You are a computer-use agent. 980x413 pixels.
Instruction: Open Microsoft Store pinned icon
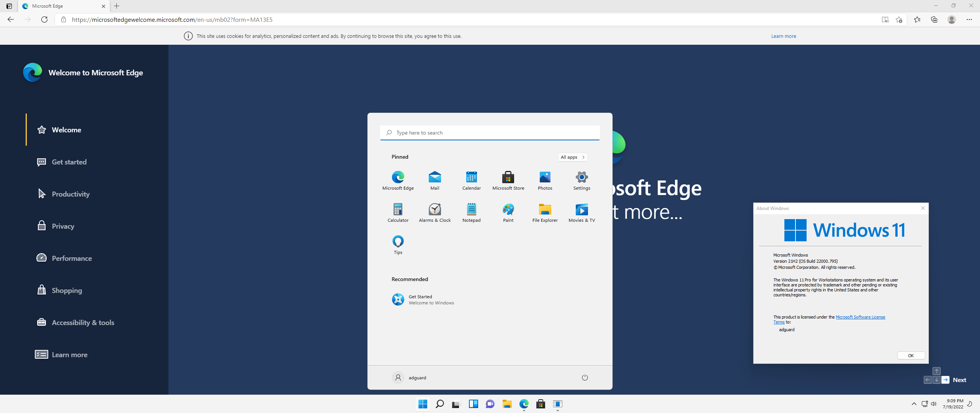click(x=508, y=180)
